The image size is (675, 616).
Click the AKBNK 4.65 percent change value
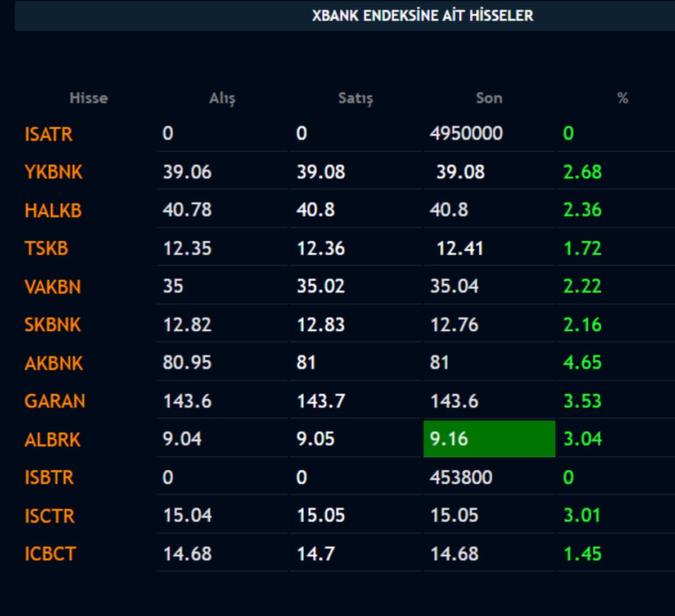tap(582, 362)
